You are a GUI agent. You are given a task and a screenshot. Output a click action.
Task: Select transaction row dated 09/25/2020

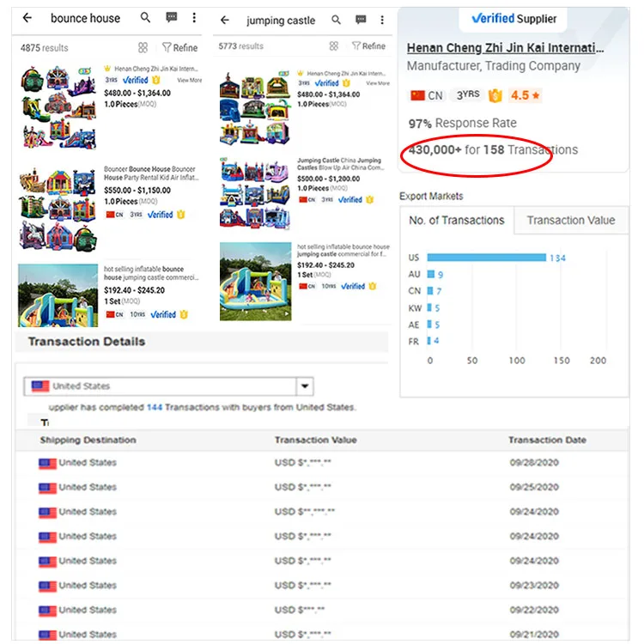[322, 488]
